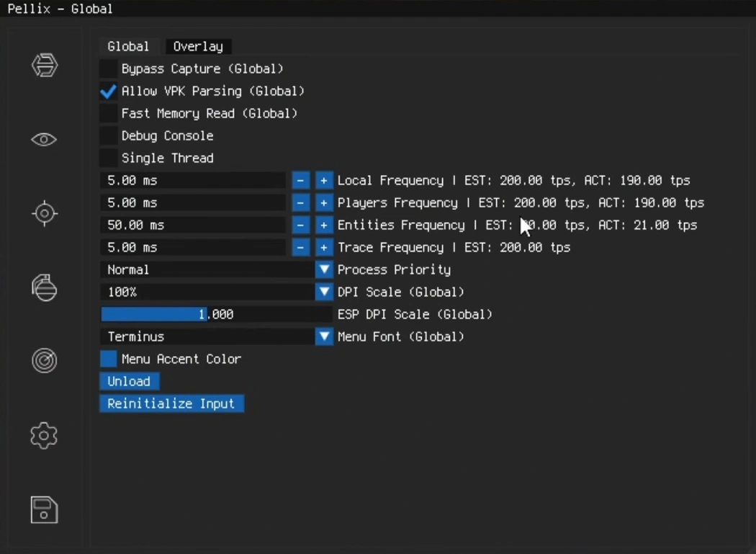Pick the Menu Accent Color swatch
The height and width of the screenshot is (554, 756).
click(109, 359)
